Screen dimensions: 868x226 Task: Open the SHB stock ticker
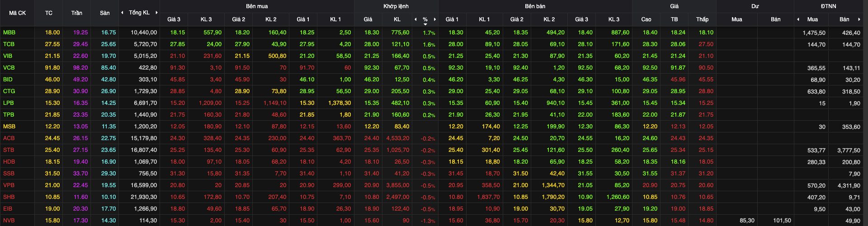9,197
